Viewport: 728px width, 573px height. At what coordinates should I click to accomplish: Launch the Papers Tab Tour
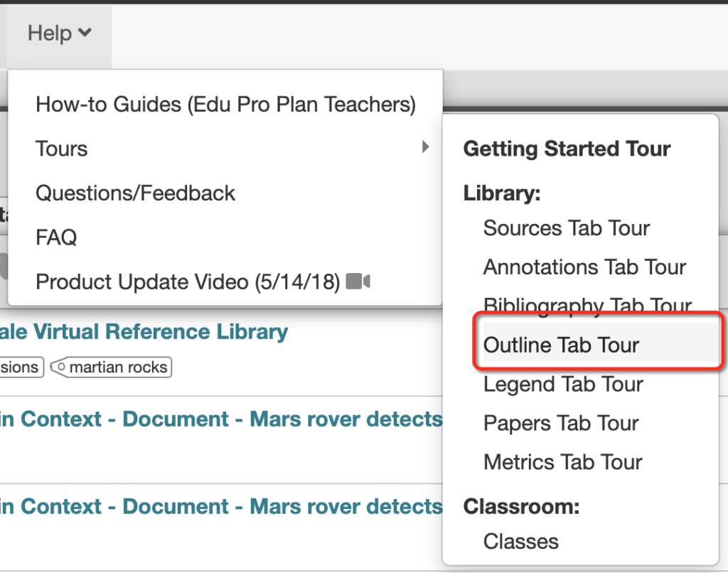[x=562, y=424]
